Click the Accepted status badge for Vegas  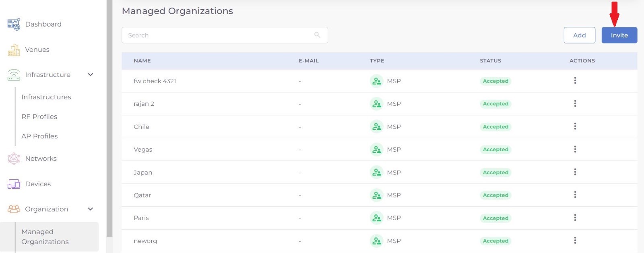coord(495,150)
